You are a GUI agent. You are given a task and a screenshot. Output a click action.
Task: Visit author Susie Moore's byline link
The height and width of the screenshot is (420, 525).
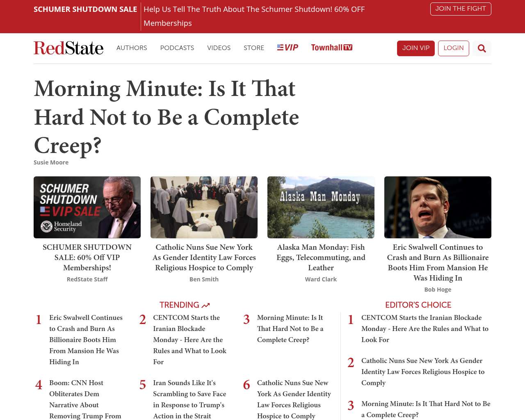(51, 162)
